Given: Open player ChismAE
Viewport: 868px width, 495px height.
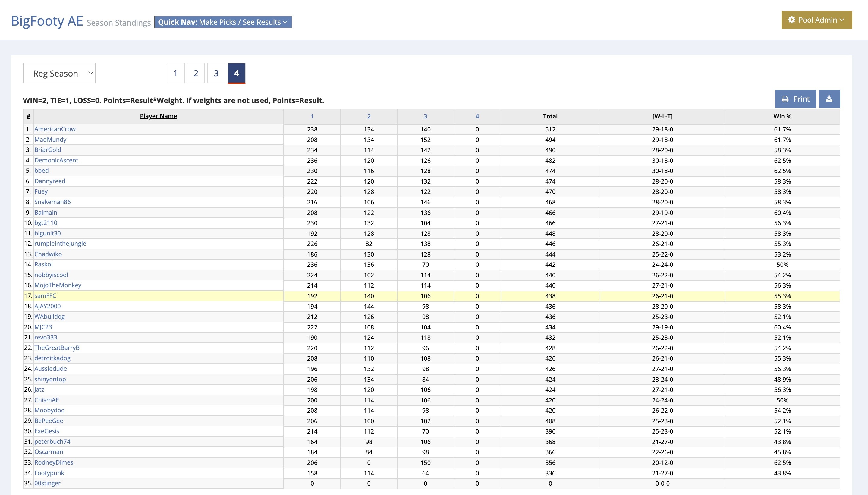Looking at the screenshot, I should click(x=46, y=400).
